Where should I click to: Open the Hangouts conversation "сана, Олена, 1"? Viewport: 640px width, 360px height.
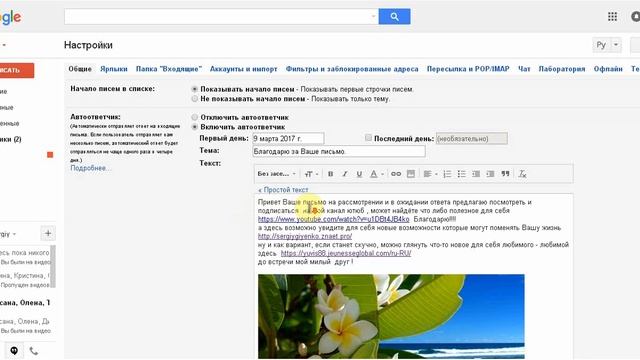coord(25,302)
